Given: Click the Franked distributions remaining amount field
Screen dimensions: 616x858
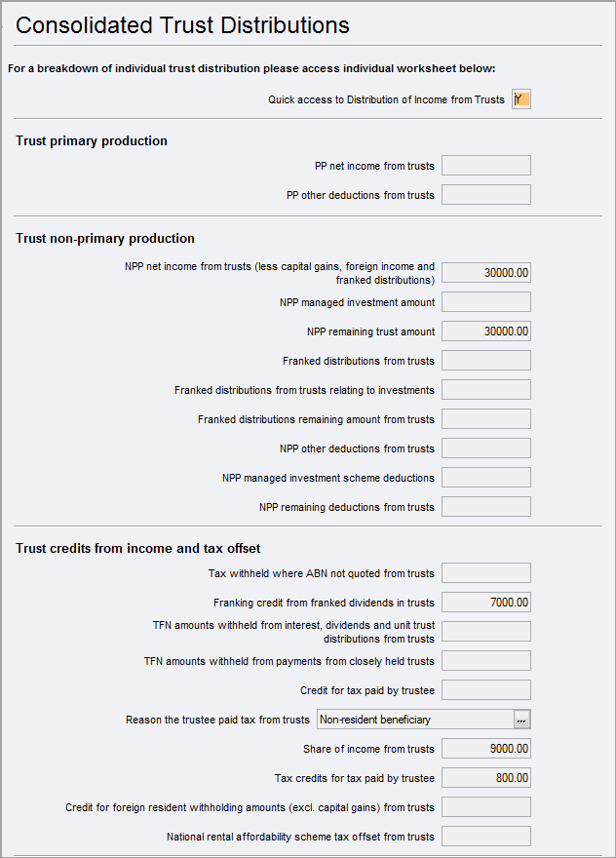Looking at the screenshot, I should click(x=485, y=418).
